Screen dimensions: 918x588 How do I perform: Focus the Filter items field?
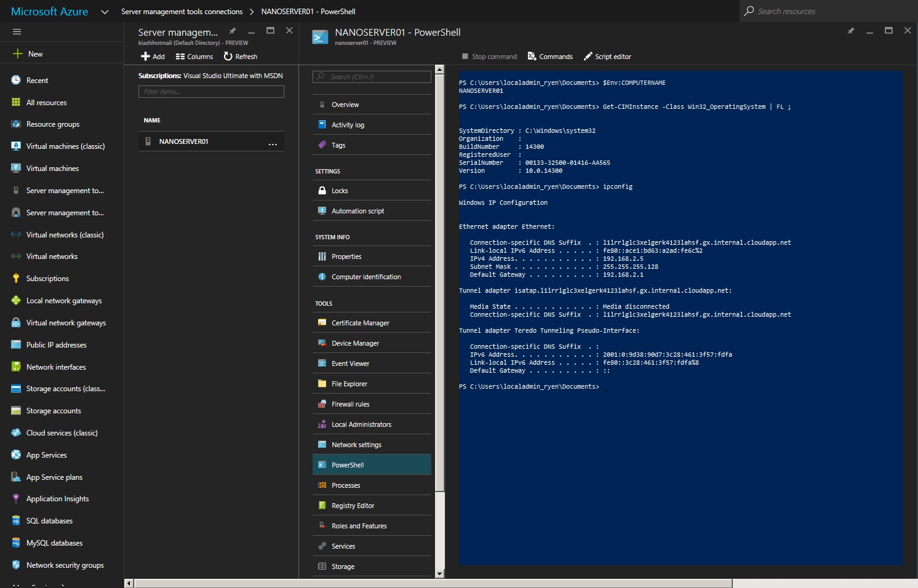click(211, 92)
